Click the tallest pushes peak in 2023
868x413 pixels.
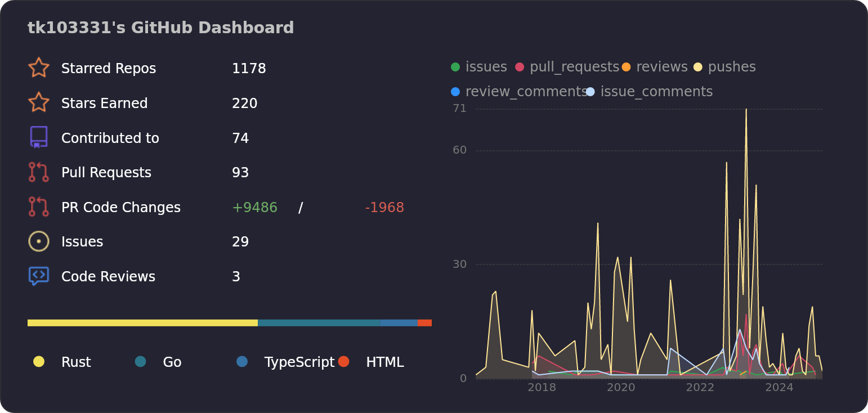point(746,110)
